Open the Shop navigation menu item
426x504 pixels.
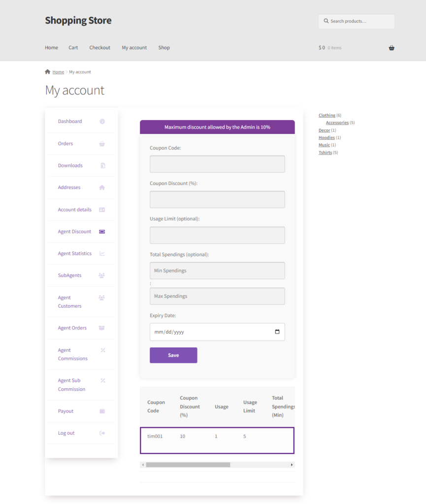click(164, 48)
